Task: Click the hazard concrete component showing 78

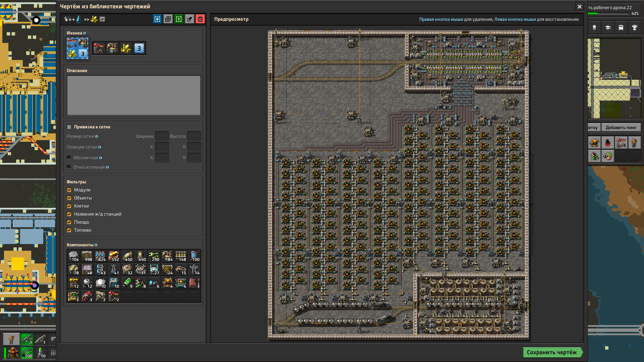Action: (73, 269)
